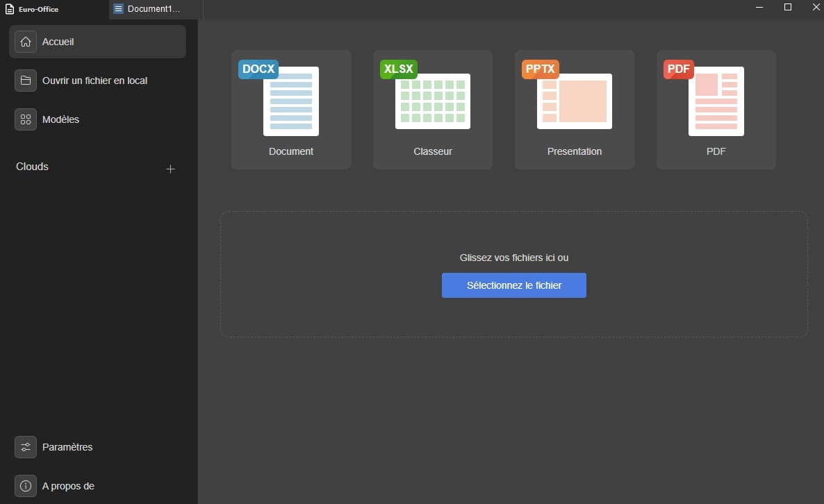Create a new XLSX Classeur
This screenshot has height=504, width=824.
432,109
